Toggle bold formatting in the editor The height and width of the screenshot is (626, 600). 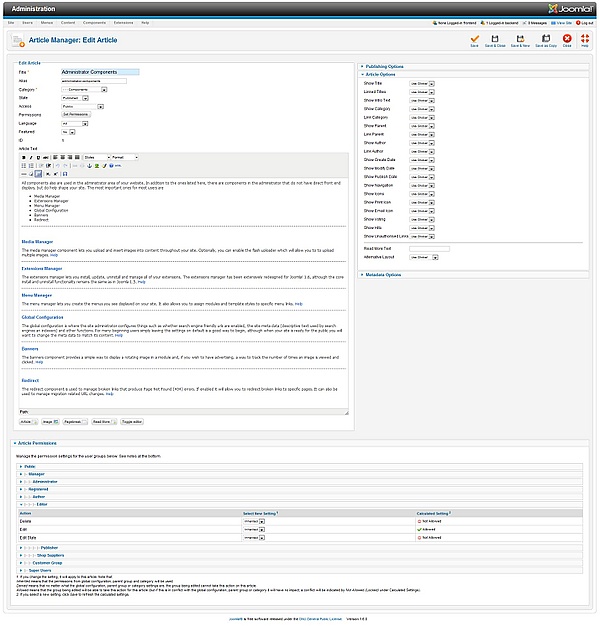(x=24, y=157)
